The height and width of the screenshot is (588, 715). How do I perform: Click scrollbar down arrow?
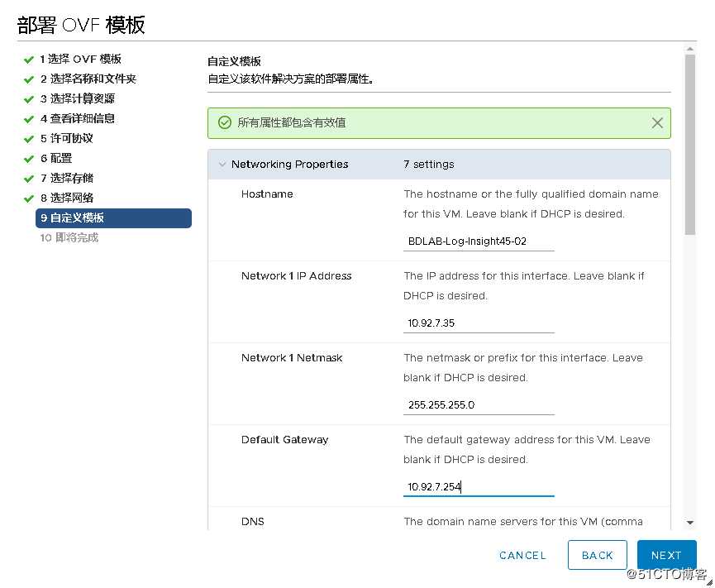point(690,523)
